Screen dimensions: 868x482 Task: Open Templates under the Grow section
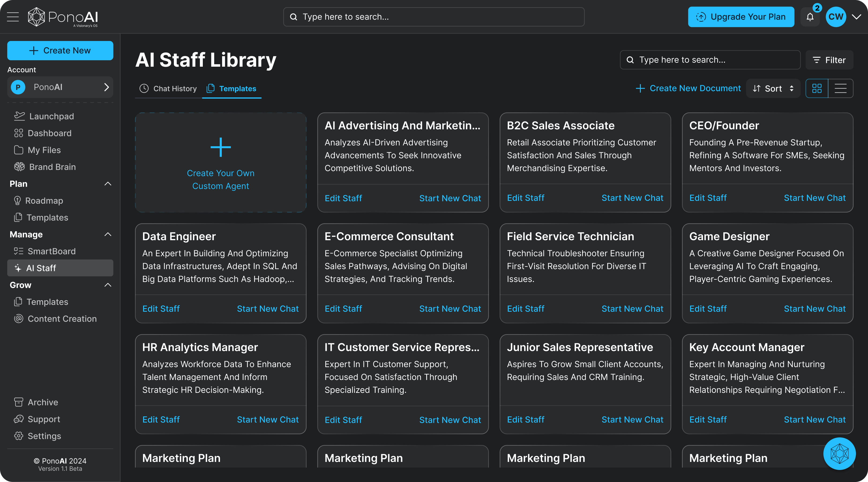point(41,302)
